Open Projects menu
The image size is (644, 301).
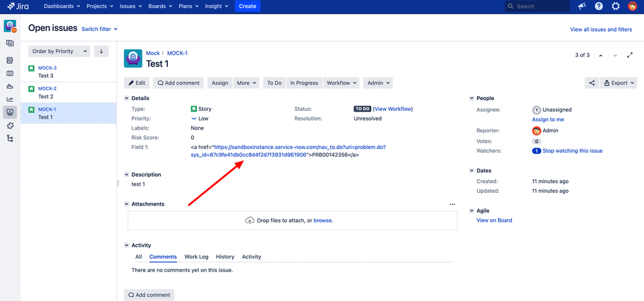pyautogui.click(x=99, y=6)
